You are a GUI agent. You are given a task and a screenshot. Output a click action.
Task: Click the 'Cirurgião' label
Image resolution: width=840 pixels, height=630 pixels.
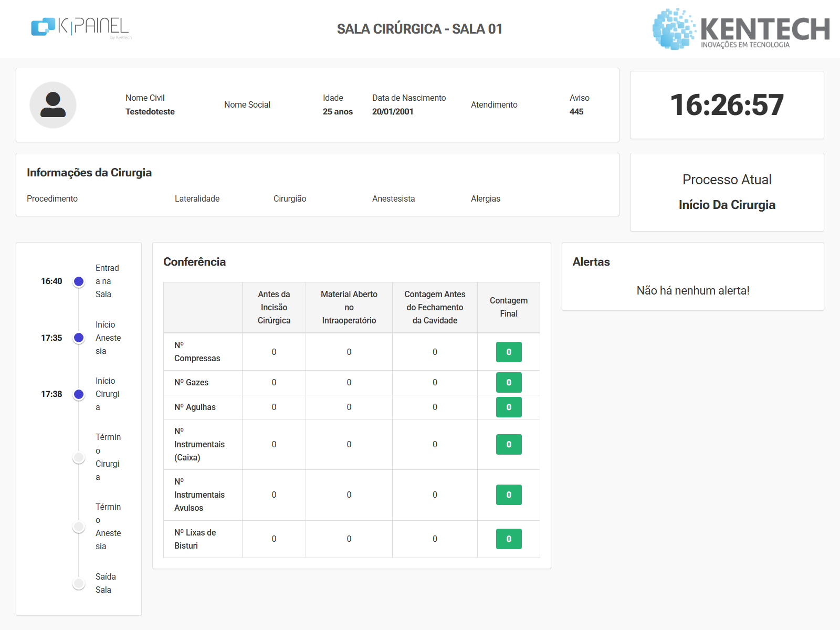290,198
